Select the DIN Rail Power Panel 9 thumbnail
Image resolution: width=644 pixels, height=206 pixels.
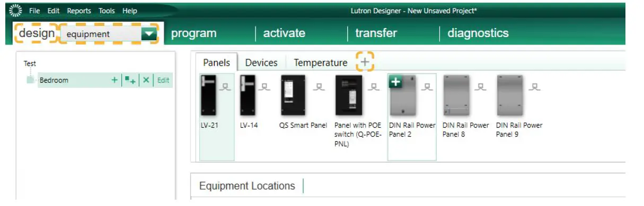click(510, 95)
